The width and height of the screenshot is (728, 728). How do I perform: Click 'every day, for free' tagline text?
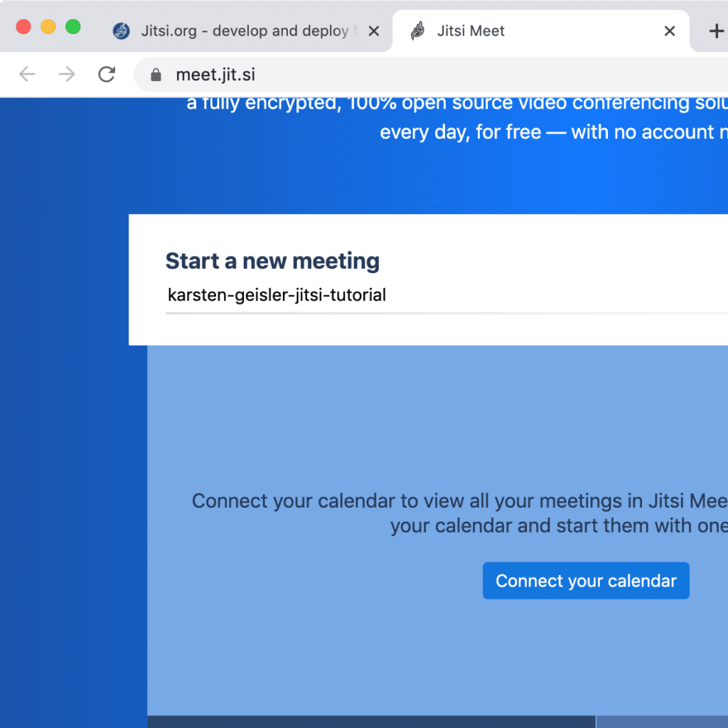(x=461, y=132)
